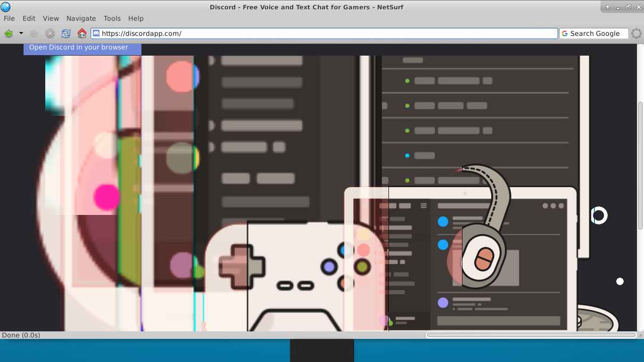
Task: Reload the page with the refresh icon
Action: point(66,33)
